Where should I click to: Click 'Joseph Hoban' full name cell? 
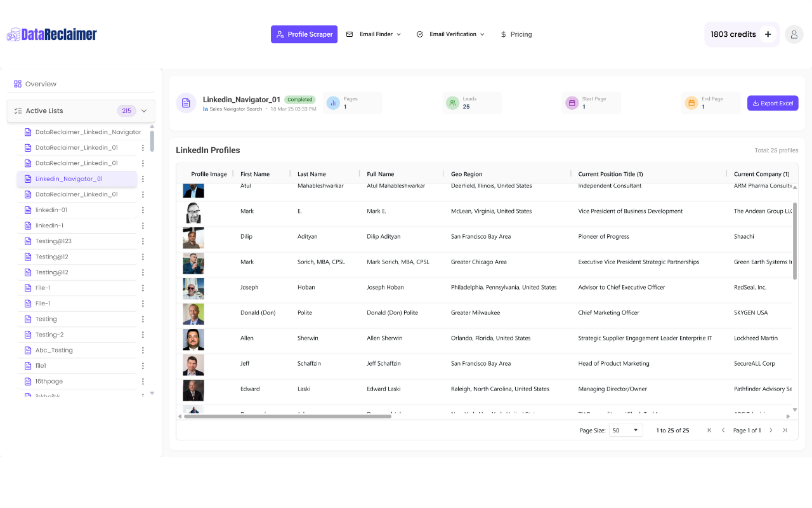click(x=385, y=288)
